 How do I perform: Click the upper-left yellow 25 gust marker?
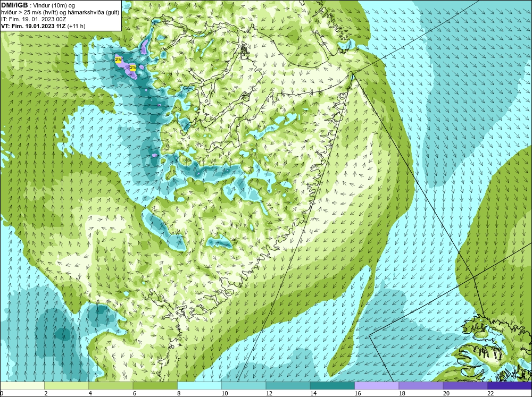[x=118, y=60]
